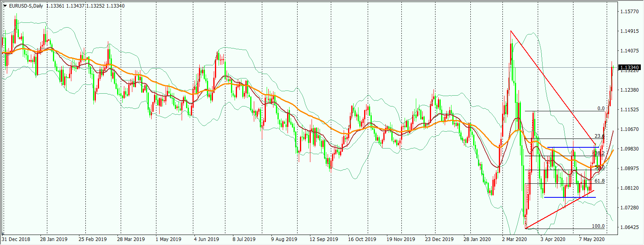
Task: Click the 8 Jul 2019 date label
Action: click(x=244, y=239)
